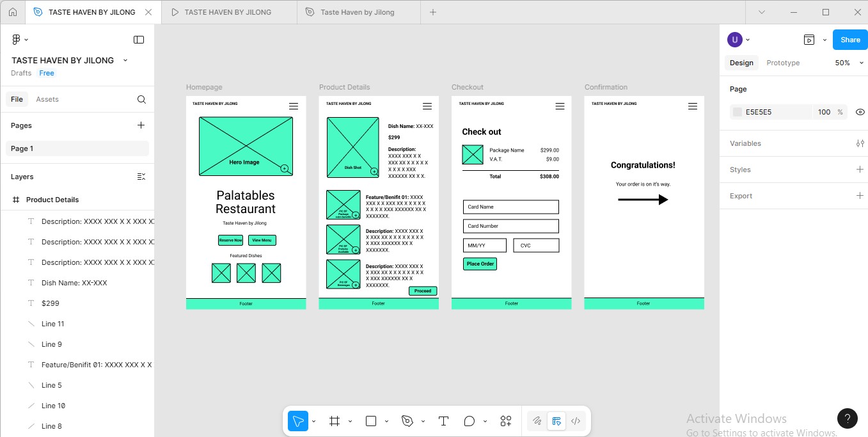Open the zoom level dropdown

pyautogui.click(x=847, y=63)
